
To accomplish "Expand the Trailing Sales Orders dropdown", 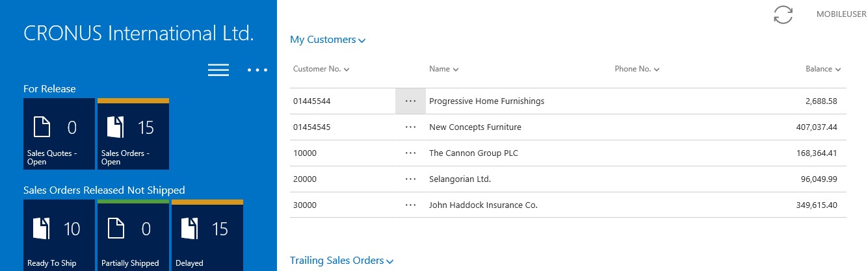I will [x=341, y=261].
